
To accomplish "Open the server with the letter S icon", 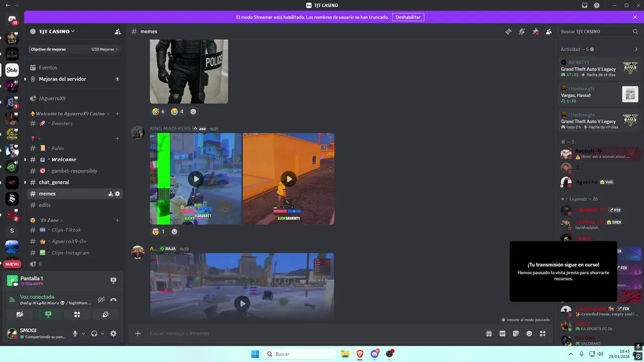I will [x=12, y=231].
